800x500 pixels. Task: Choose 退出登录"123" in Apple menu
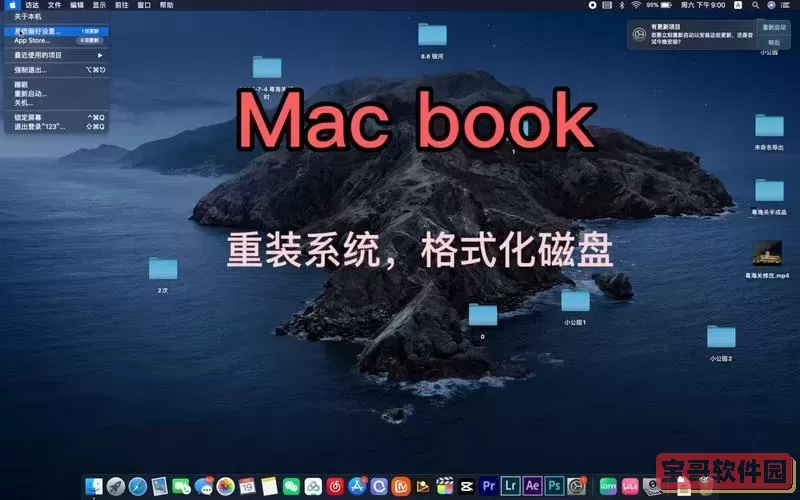[x=56, y=127]
